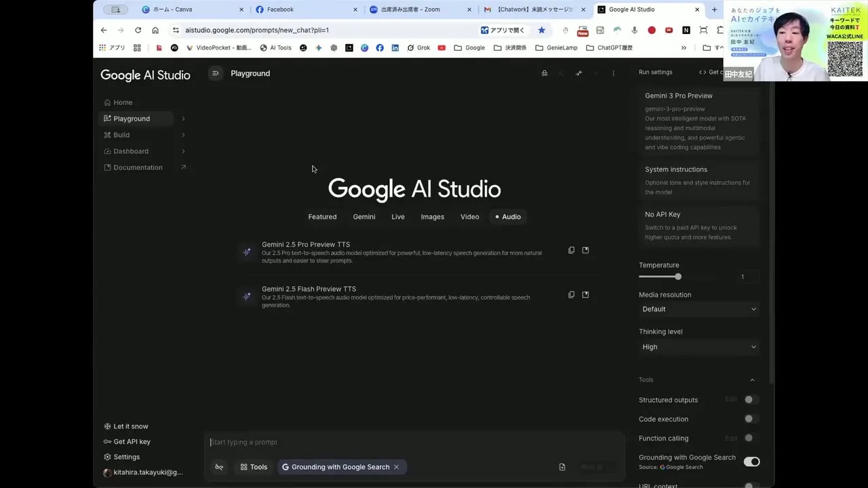The height and width of the screenshot is (488, 868).
Task: Select the voice settings icon beside Gemini 2.5 Pro TTS
Action: click(247, 252)
